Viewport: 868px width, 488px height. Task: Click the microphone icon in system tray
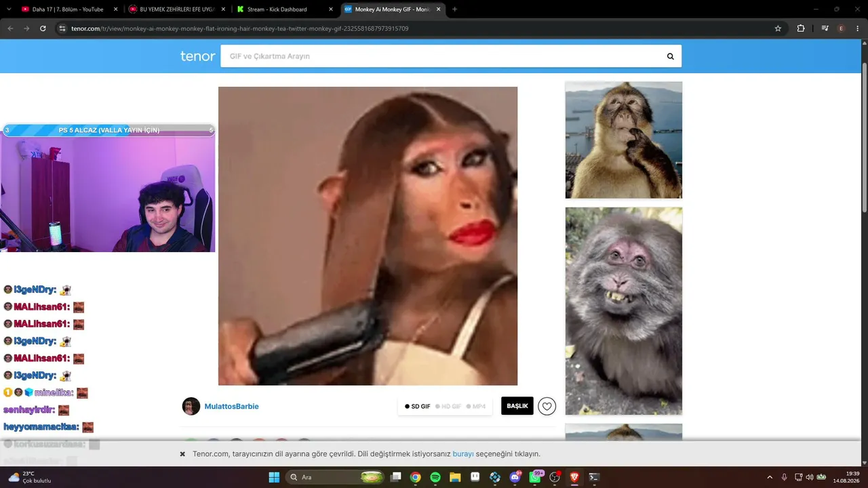coord(784,477)
